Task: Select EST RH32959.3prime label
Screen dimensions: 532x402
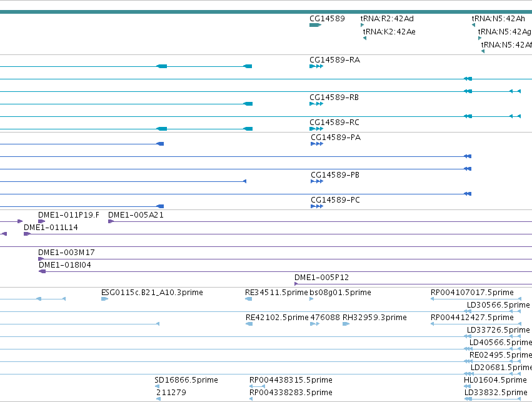Action: coord(374,318)
